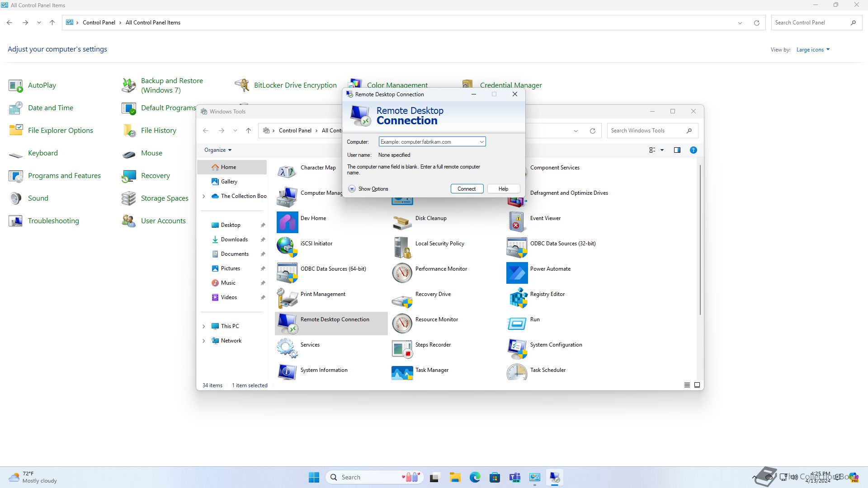Viewport: 868px width, 488px height.
Task: Open System Configuration icon
Action: (x=517, y=349)
